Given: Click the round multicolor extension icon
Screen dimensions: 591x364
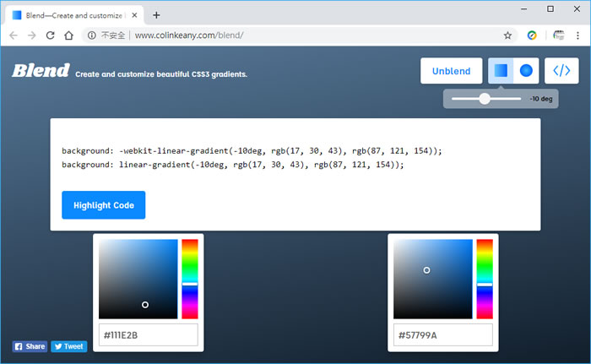Looking at the screenshot, I should (532, 35).
